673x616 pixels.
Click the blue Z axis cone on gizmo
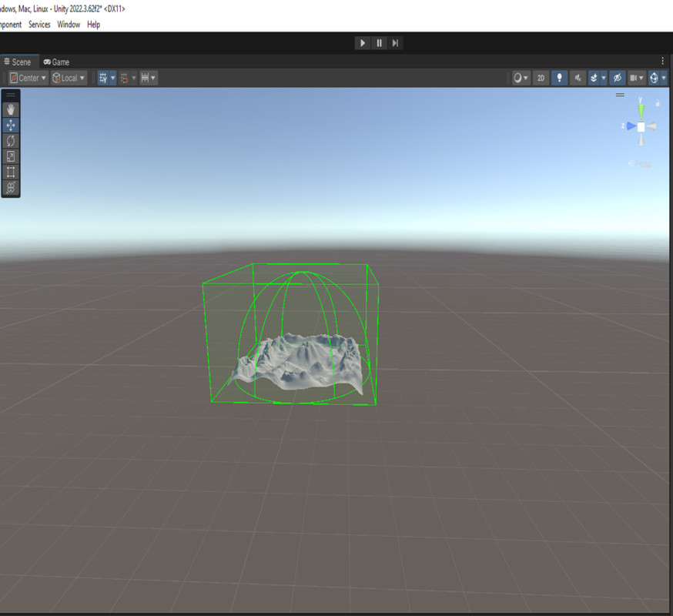631,126
